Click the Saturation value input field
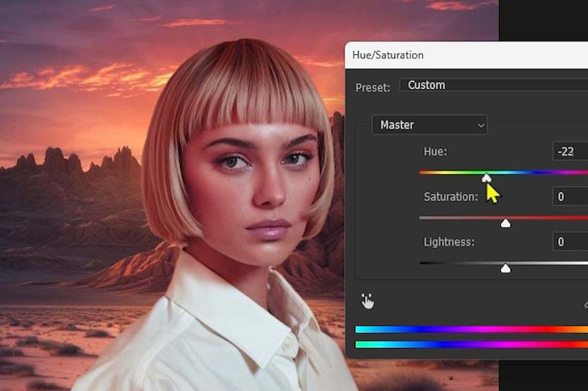588x391 pixels. [x=570, y=196]
